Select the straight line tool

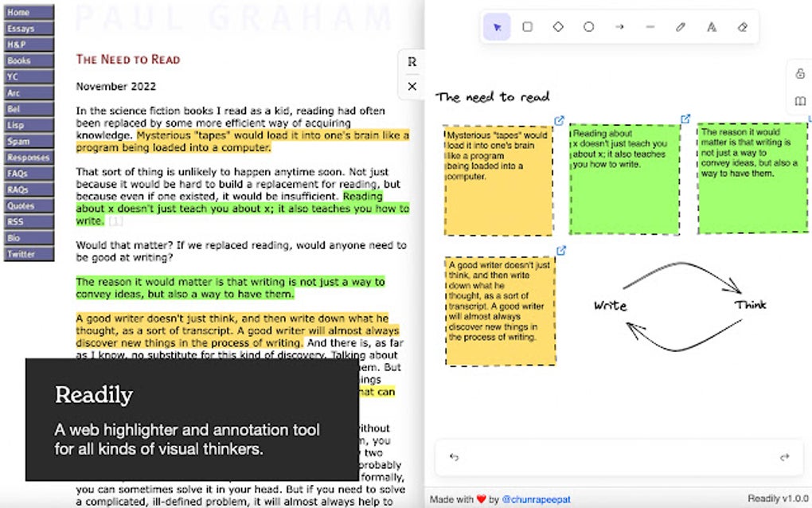(x=650, y=27)
